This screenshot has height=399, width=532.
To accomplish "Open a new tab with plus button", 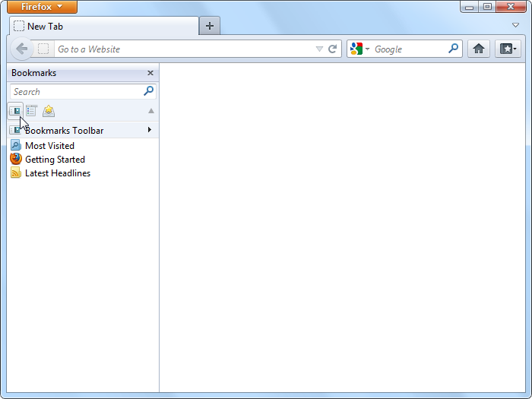I will pyautogui.click(x=210, y=26).
